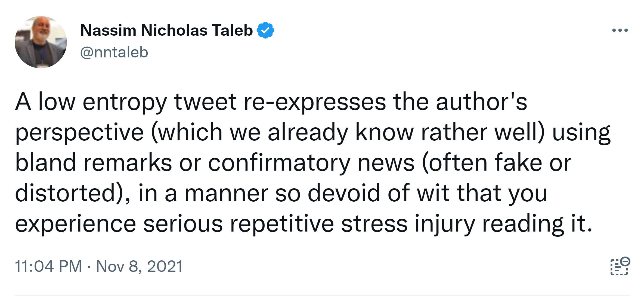This screenshot has width=644, height=308.
Task: Click the word "re-expresses" in the tweet
Action: point(315,102)
